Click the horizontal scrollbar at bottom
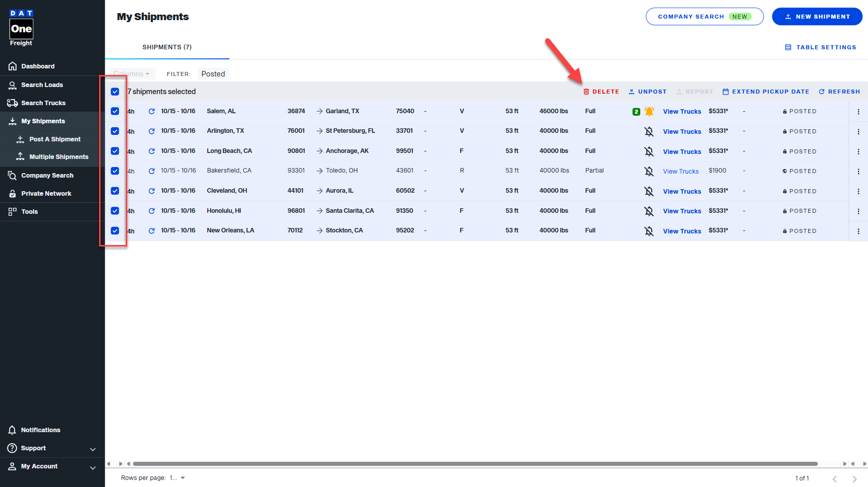Viewport: 868px width, 487px height. [x=475, y=464]
